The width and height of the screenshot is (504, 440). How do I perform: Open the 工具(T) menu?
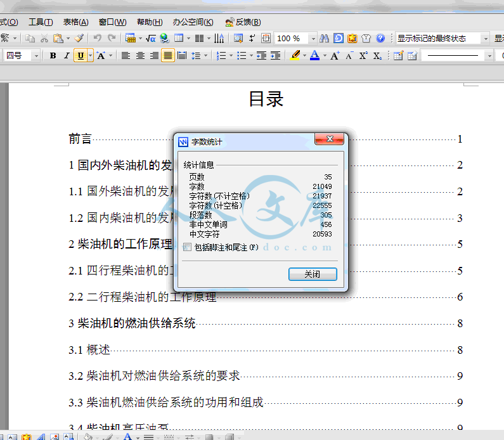[x=41, y=22]
